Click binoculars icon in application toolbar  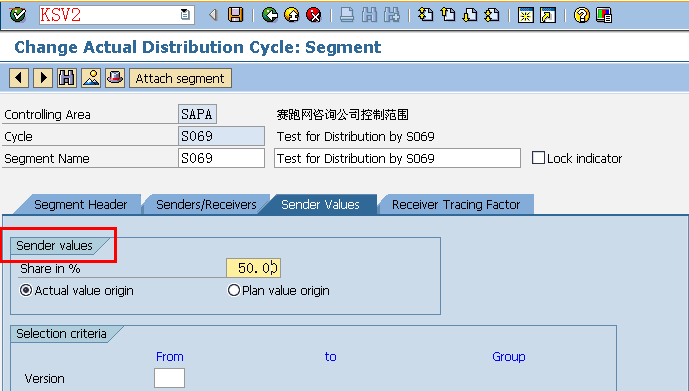67,78
